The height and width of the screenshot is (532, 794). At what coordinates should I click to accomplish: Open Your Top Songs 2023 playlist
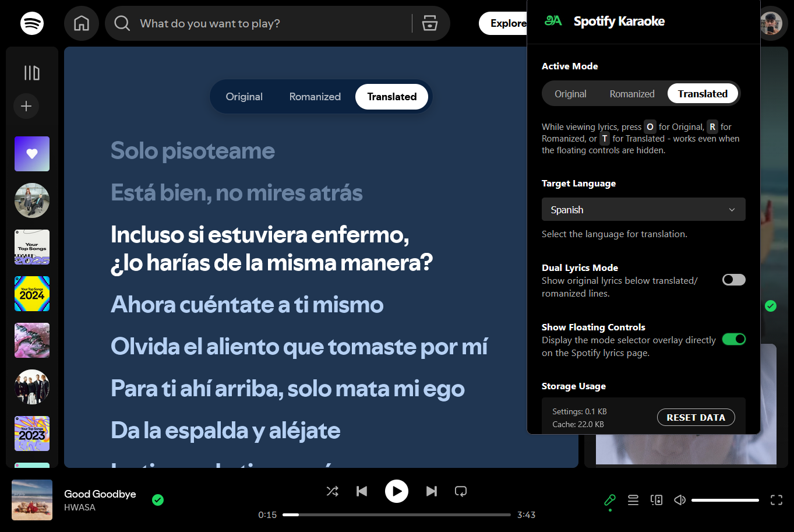(x=32, y=434)
